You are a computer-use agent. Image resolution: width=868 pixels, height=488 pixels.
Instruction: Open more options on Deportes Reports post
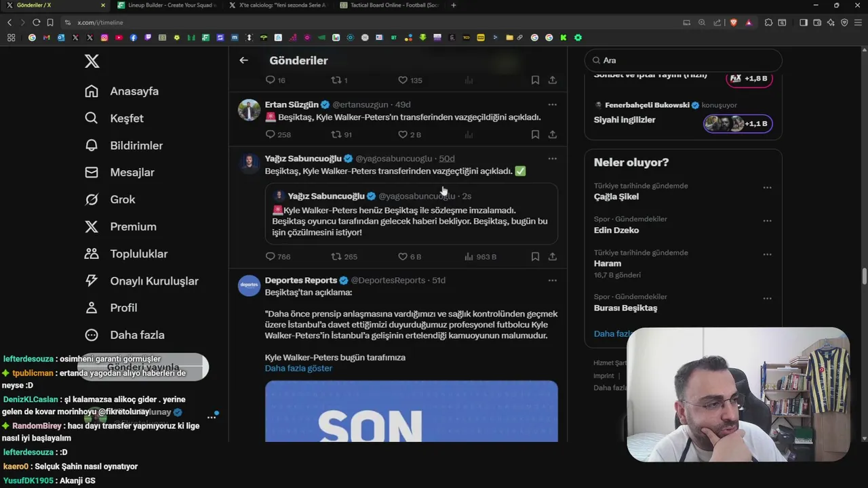click(x=552, y=280)
